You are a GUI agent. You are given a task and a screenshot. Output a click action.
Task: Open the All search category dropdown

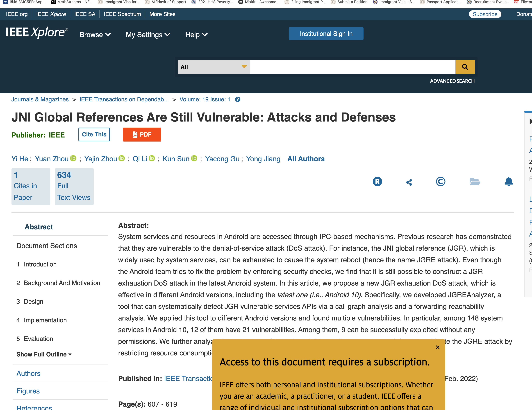pyautogui.click(x=213, y=67)
